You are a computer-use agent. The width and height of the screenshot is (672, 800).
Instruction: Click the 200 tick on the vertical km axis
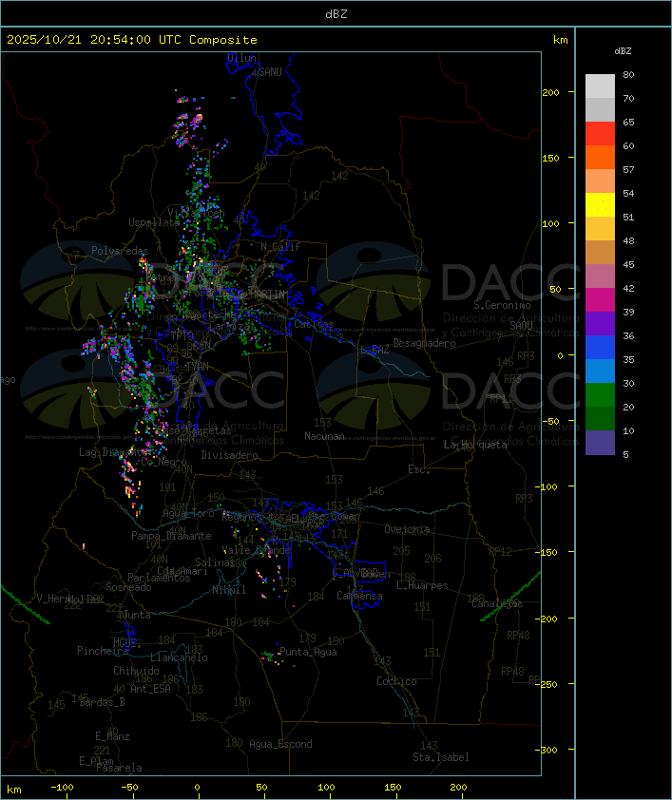click(x=551, y=92)
